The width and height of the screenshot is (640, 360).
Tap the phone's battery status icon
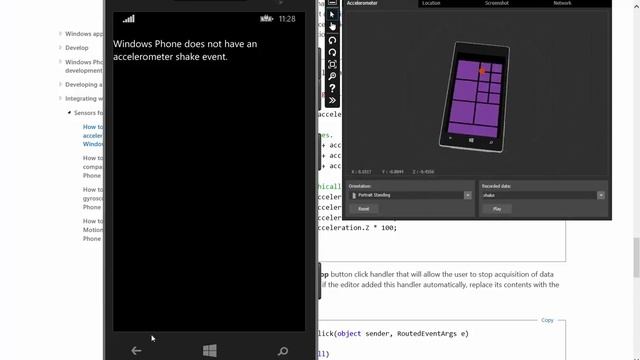(267, 19)
